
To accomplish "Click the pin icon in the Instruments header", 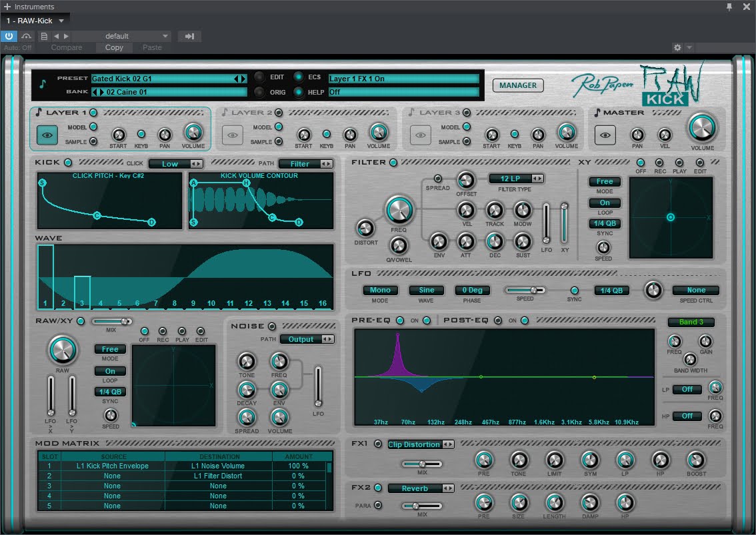I will click(729, 7).
